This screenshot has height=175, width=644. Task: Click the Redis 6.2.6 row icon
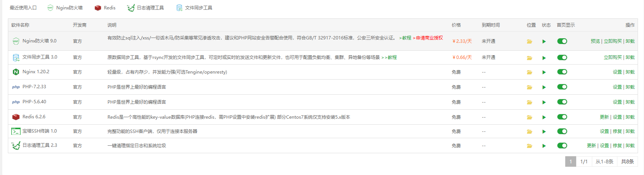[x=16, y=117]
